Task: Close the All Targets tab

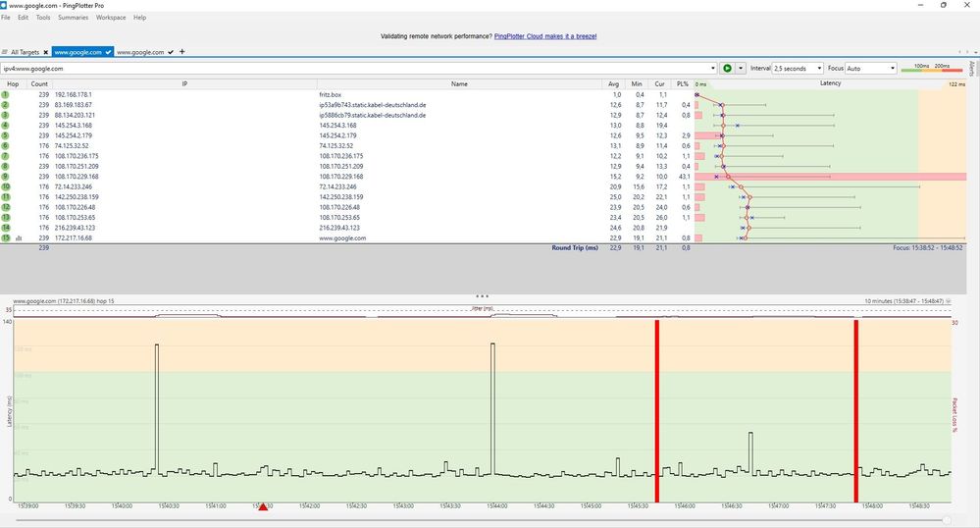Action: (x=46, y=53)
